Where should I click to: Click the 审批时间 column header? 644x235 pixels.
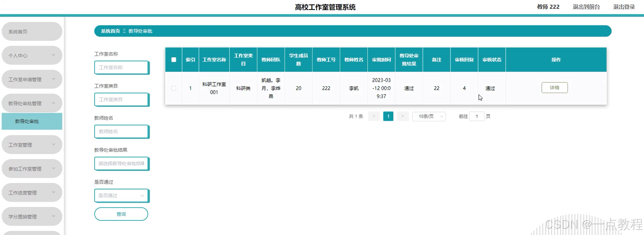(381, 60)
